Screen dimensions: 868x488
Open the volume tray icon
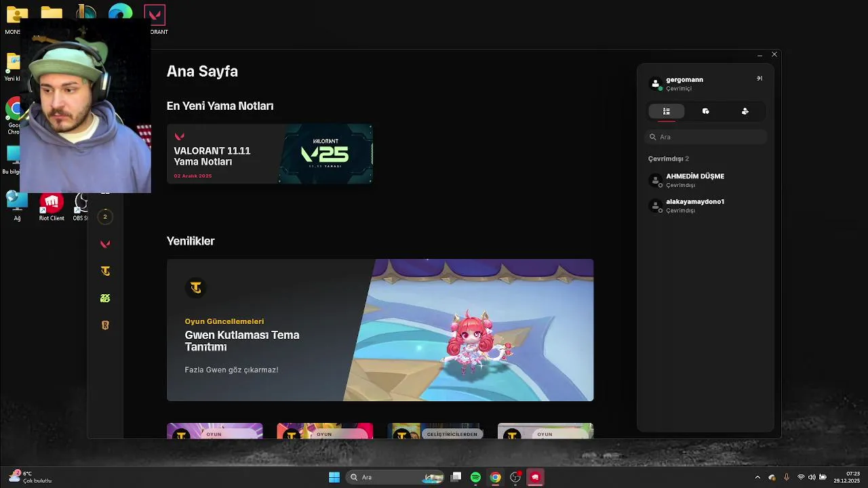click(x=812, y=477)
